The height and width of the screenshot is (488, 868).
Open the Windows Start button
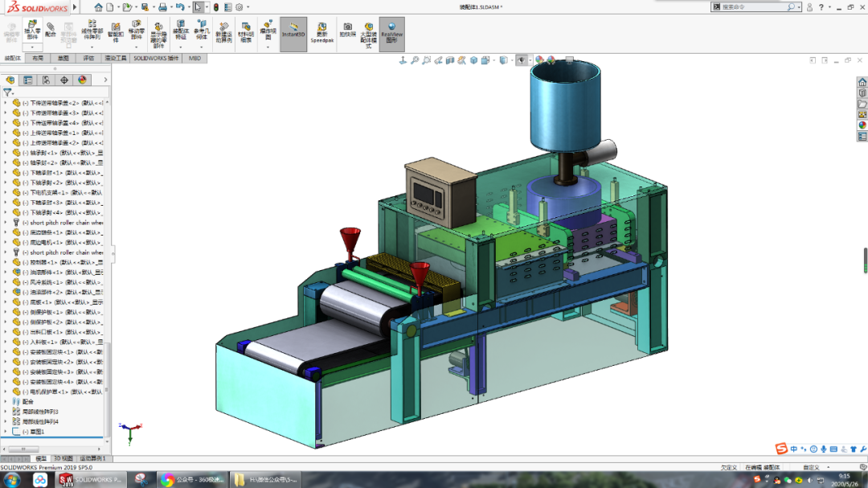(12, 480)
